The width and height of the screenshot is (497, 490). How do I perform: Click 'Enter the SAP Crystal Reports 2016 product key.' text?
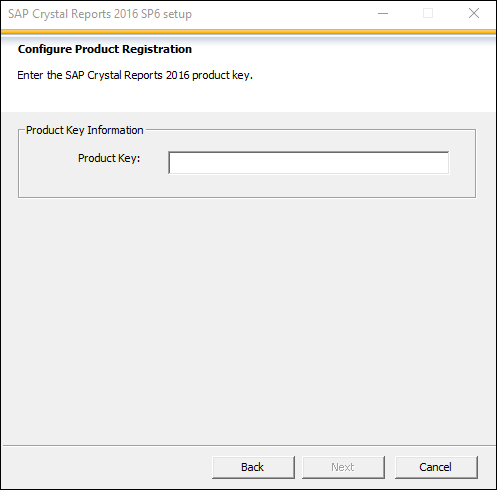tap(135, 75)
